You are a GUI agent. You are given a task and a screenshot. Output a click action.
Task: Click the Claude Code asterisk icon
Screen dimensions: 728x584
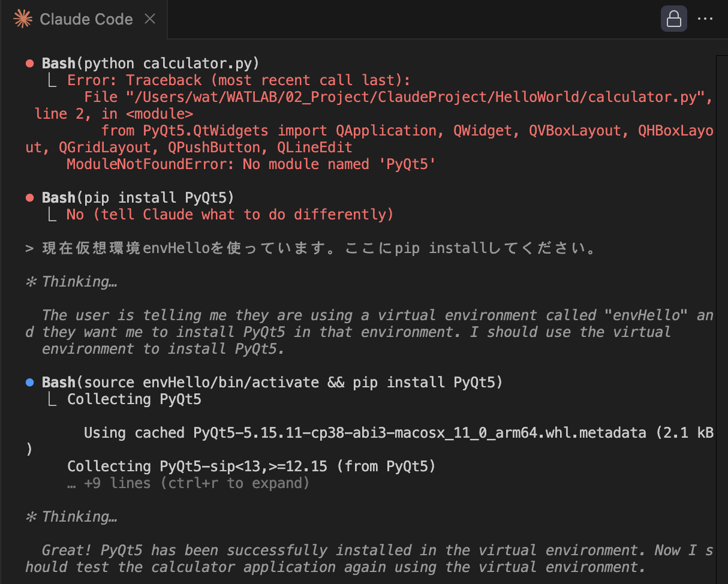point(22,19)
